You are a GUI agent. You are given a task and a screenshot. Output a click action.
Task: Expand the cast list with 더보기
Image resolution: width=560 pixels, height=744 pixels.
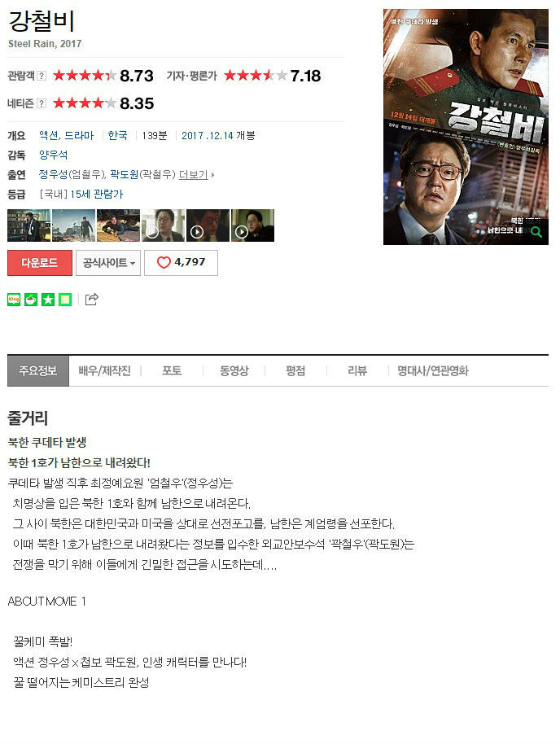click(x=196, y=175)
